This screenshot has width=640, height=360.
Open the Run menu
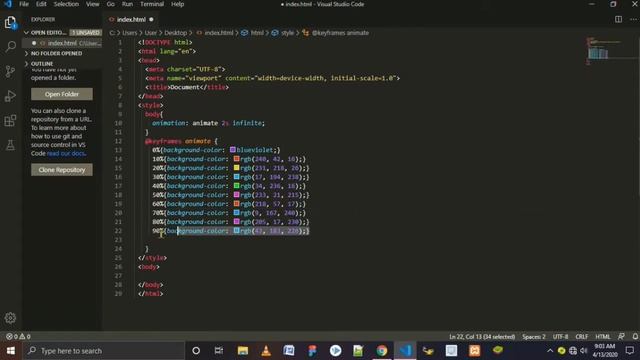coord(127,4)
